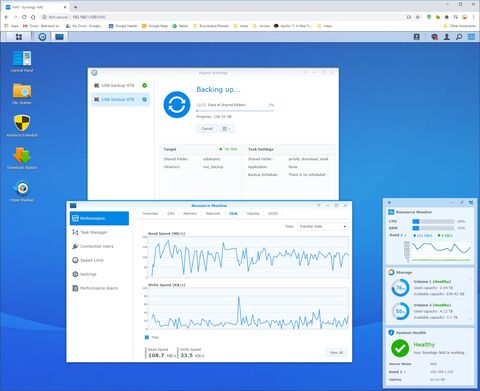Toggle the DSM widgets panel icon
The width and height of the screenshot is (480, 391).
[x=471, y=37]
